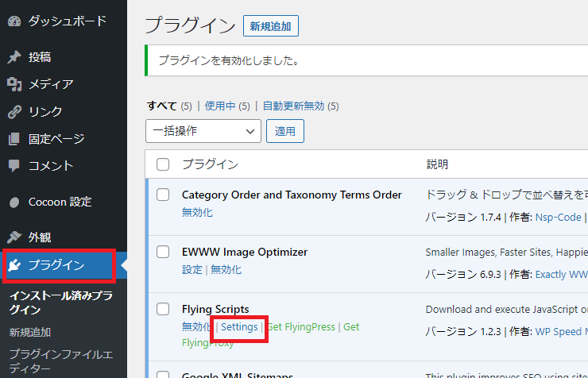
Task: Click the speech bubble icon beside コメント
Action: 14,166
